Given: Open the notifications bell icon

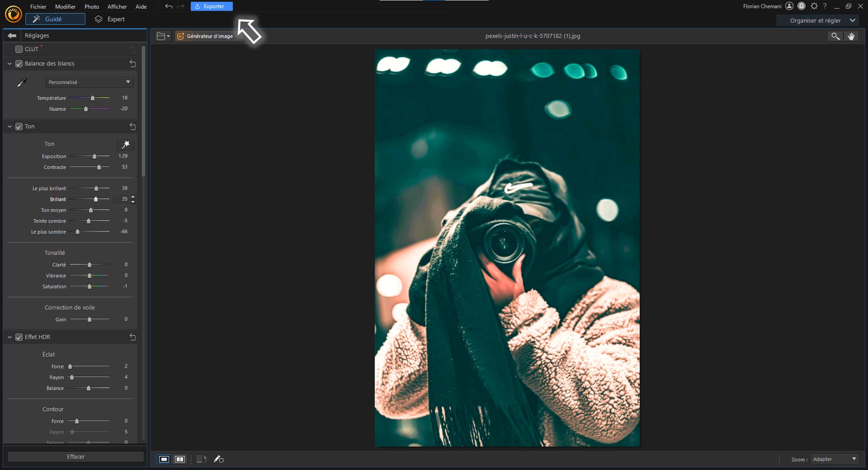Looking at the screenshot, I should point(802,6).
